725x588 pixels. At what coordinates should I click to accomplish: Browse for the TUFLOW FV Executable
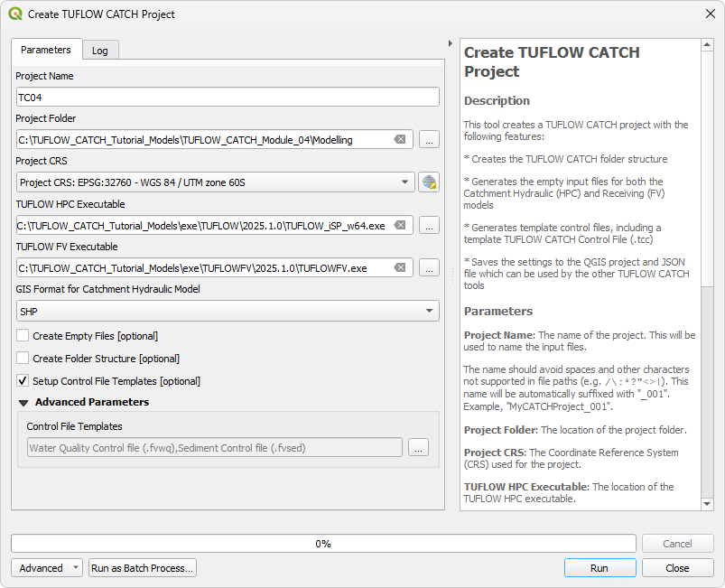coord(429,267)
